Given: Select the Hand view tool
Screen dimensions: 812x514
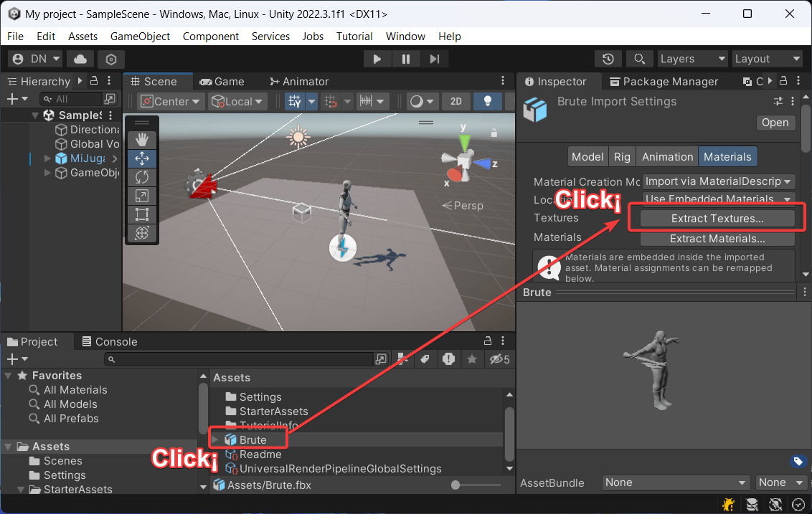Looking at the screenshot, I should click(x=142, y=139).
